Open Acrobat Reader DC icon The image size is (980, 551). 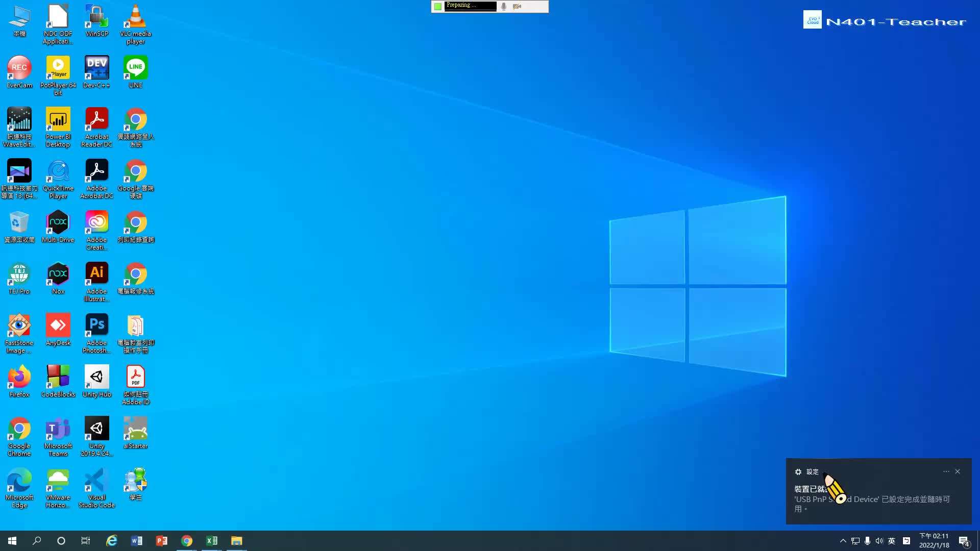(96, 127)
